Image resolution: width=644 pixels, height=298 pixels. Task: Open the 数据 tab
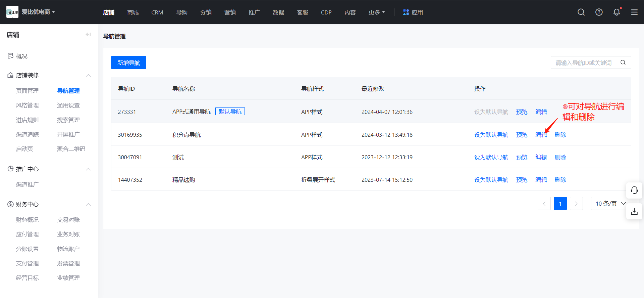[x=278, y=12]
